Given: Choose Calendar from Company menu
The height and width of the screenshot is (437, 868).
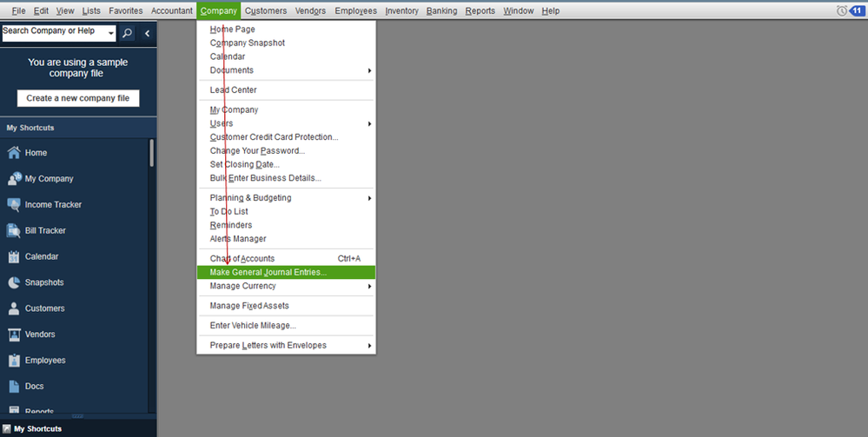Looking at the screenshot, I should pyautogui.click(x=286, y=56).
